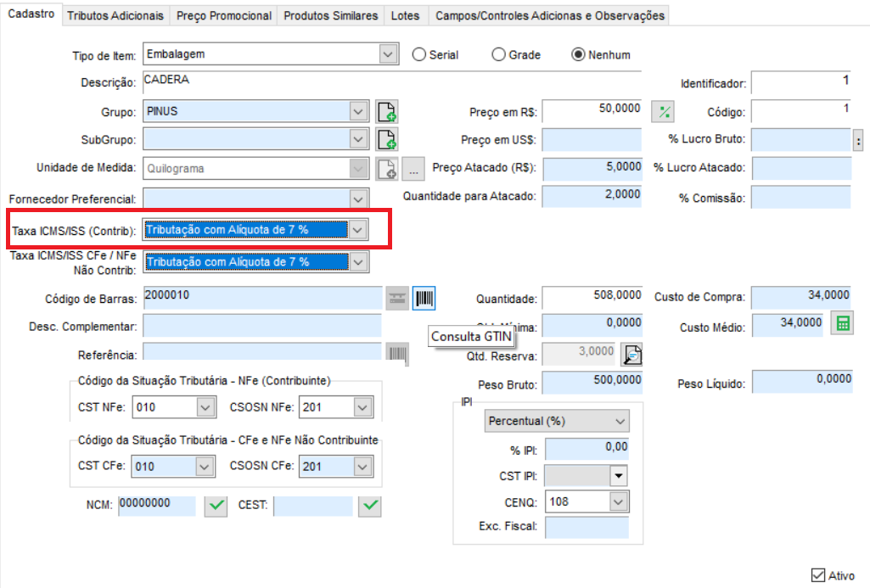
Task: Click the Descrição field containing CADERA
Action: pyautogui.click(x=392, y=81)
